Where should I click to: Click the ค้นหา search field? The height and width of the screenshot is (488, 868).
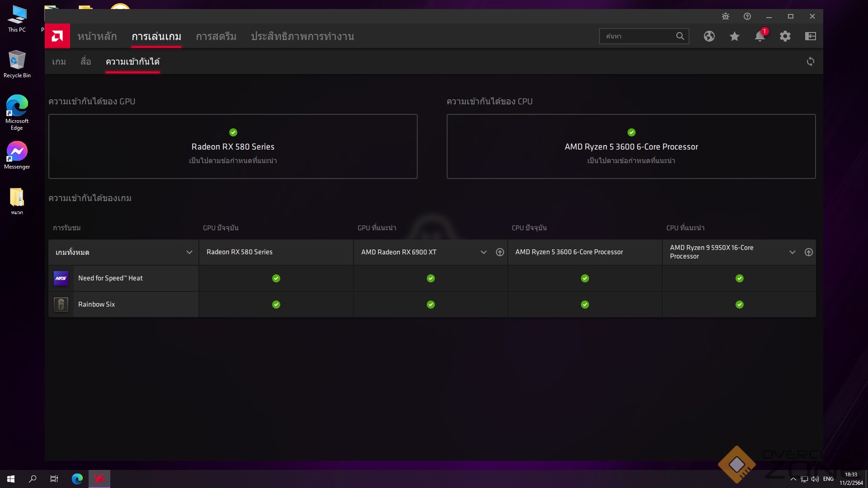coord(637,36)
